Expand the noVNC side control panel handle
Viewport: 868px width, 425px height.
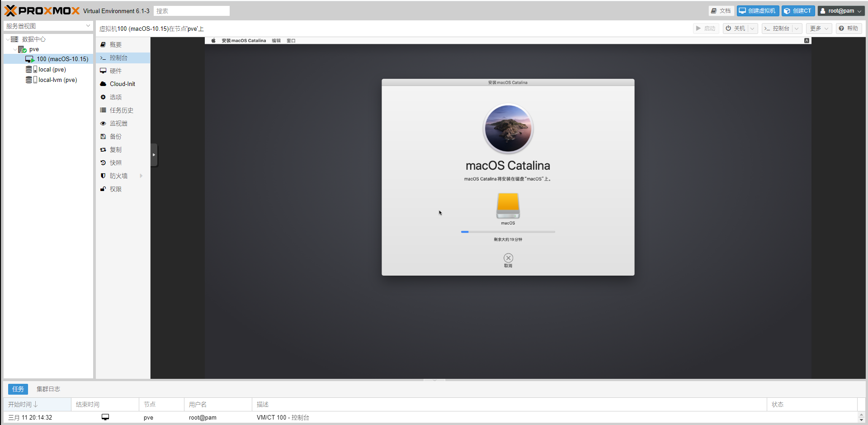pyautogui.click(x=154, y=155)
